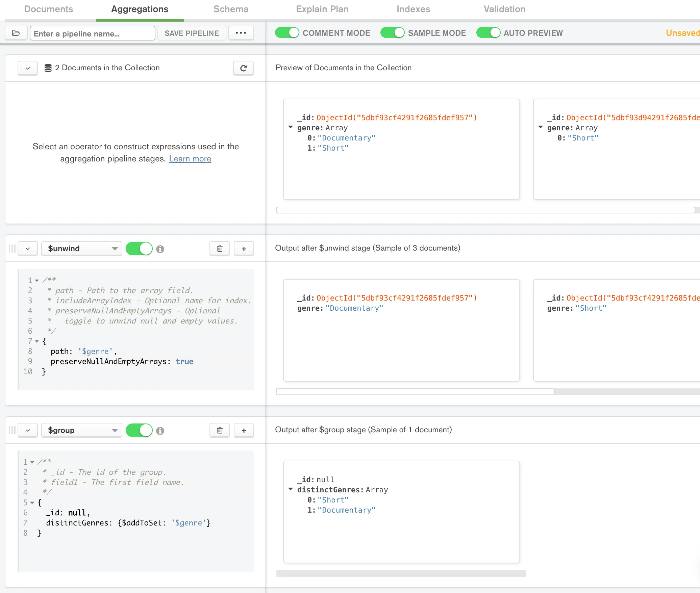Add stage after $group
700x593 pixels.
pyautogui.click(x=244, y=431)
